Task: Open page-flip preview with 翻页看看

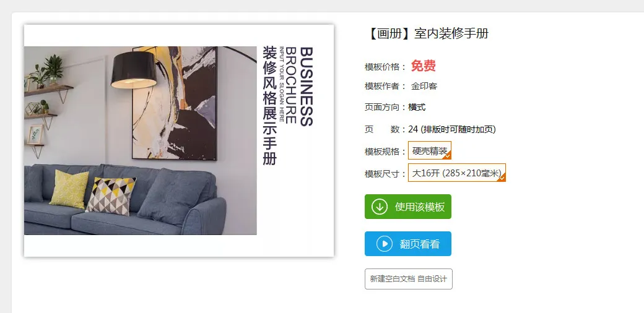Action: tap(408, 244)
